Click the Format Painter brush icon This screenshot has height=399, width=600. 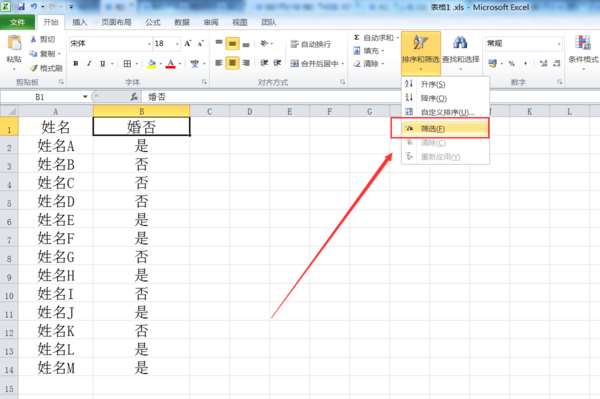click(34, 68)
